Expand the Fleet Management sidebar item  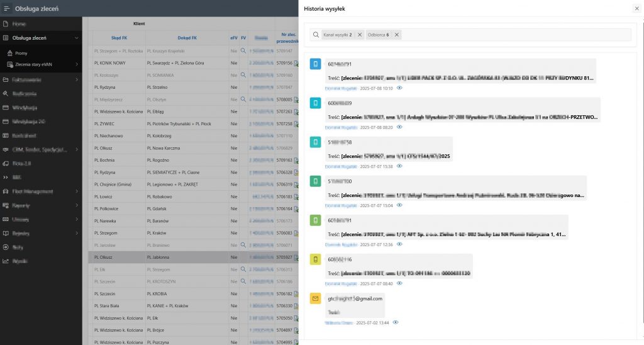pyautogui.click(x=76, y=191)
